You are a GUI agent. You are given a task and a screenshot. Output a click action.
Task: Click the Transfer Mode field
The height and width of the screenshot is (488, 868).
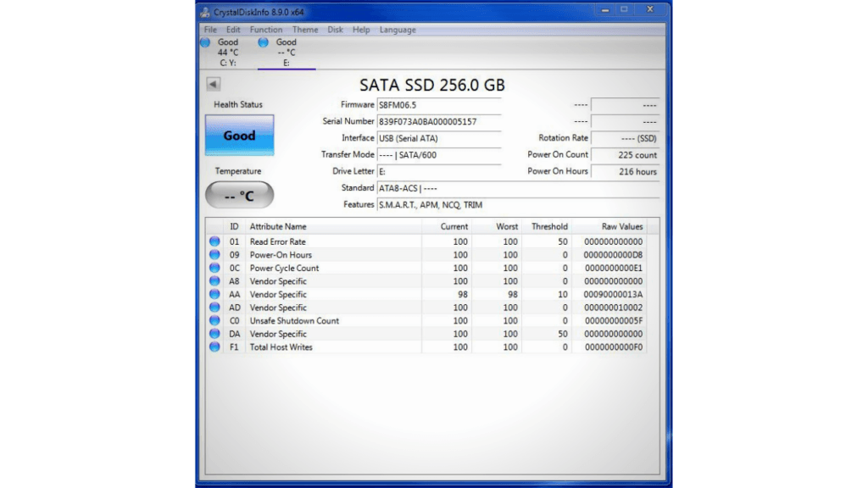tap(439, 155)
